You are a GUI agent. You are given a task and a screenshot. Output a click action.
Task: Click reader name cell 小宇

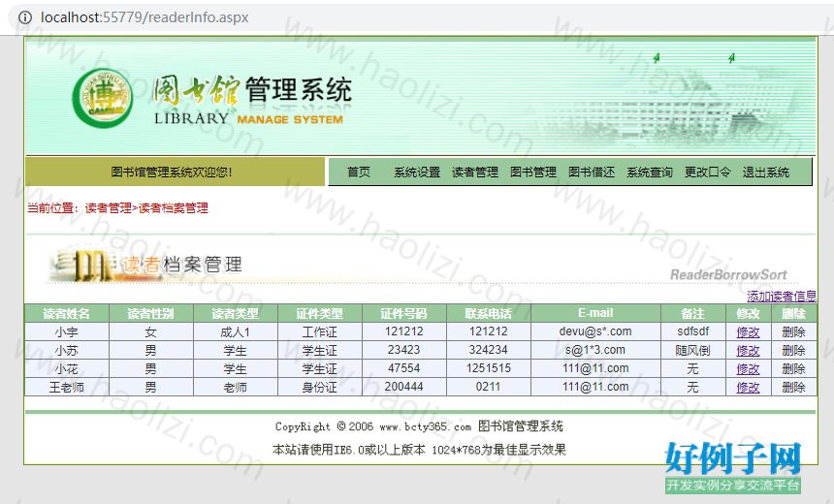point(67,332)
